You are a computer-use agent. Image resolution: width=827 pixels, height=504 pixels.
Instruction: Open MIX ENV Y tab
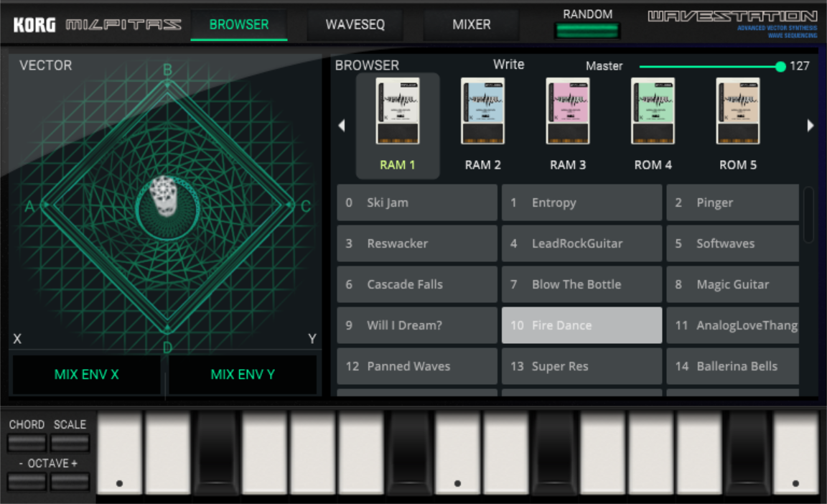[x=243, y=374]
